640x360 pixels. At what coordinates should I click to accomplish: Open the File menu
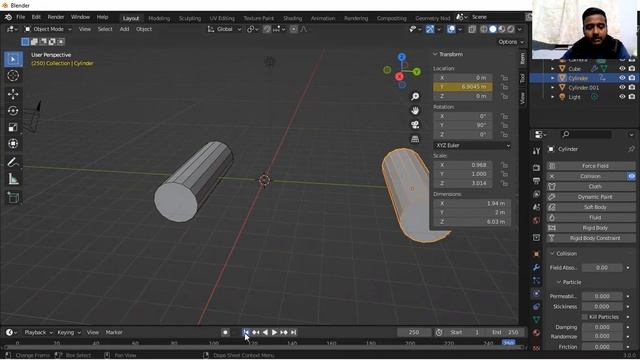[20, 17]
